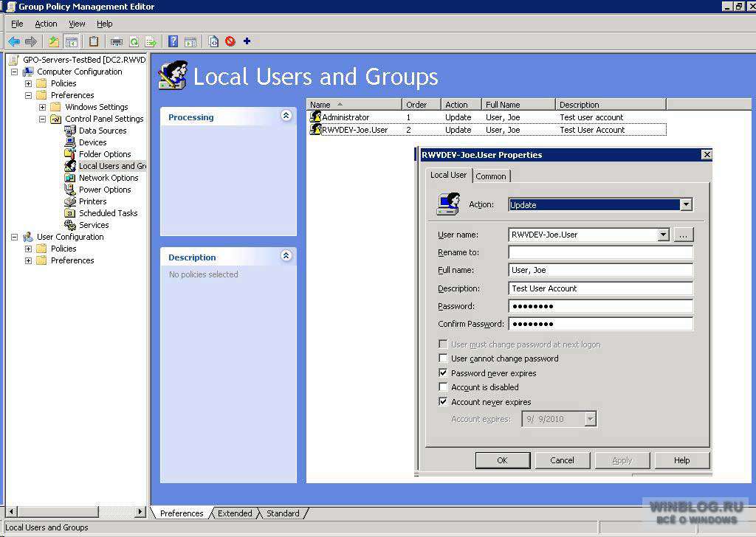This screenshot has width=756, height=537.
Task: Click the browse '...' button beside User name
Action: point(683,235)
